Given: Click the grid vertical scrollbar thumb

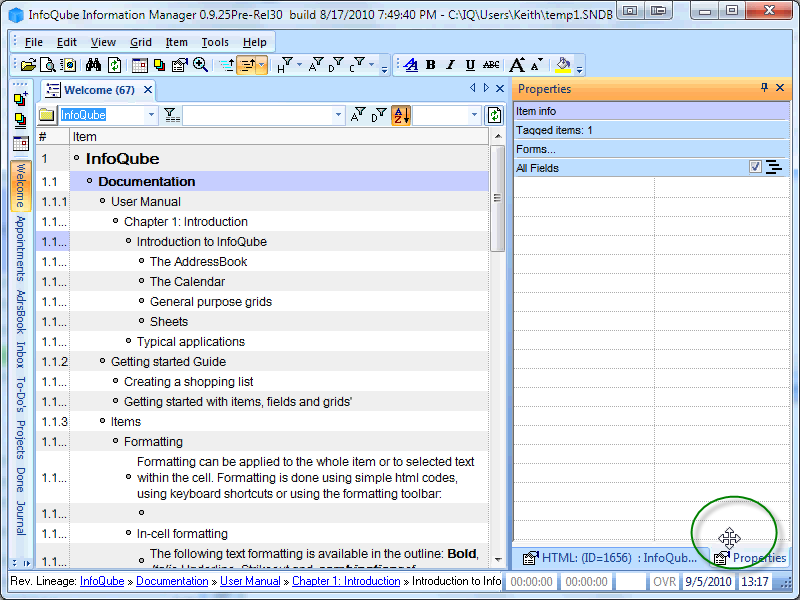Looking at the screenshot, I should point(497,198).
